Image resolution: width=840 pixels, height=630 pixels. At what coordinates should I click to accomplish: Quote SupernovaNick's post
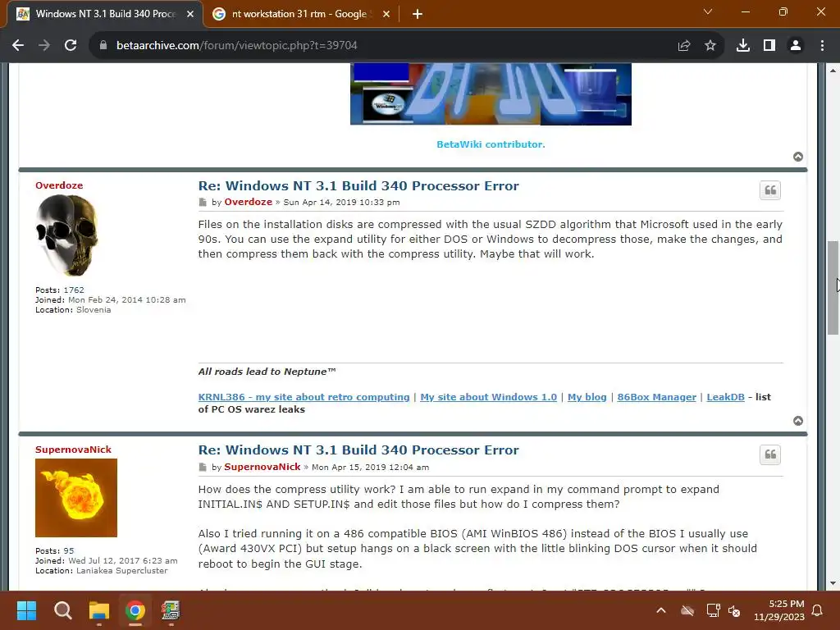point(769,454)
